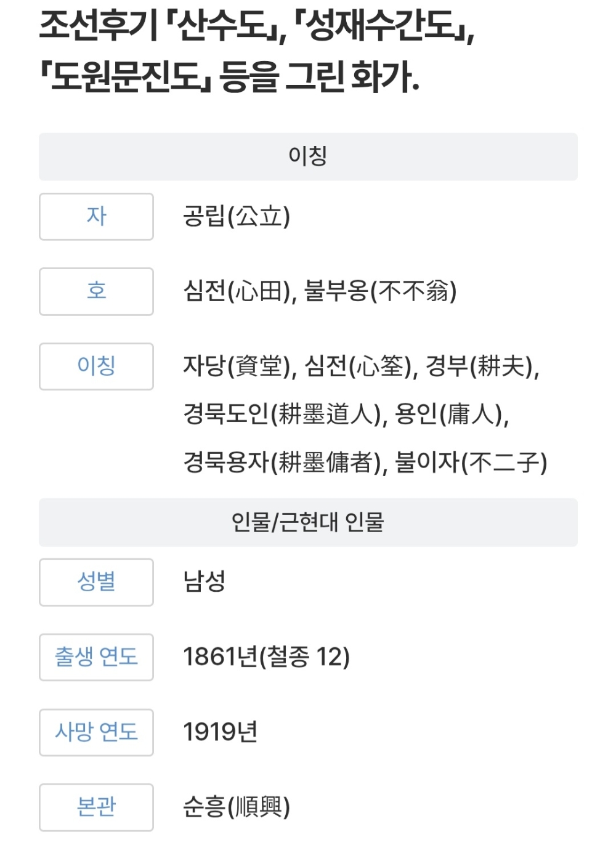Select the 사망 연도 label box
This screenshot has width=616, height=845.
[x=96, y=732]
